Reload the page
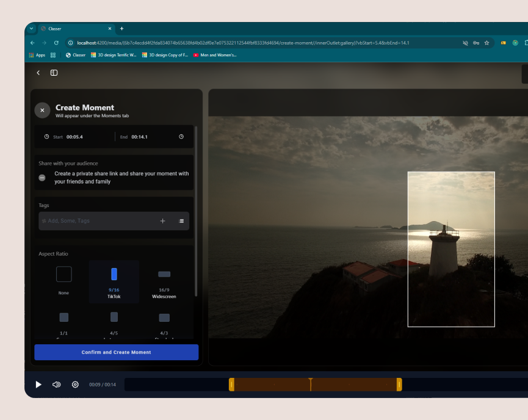 56,43
